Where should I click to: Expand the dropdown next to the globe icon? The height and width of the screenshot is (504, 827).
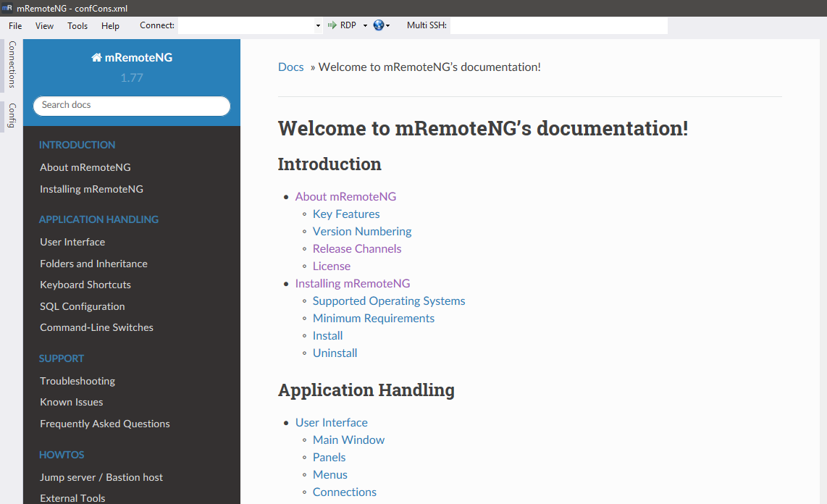coord(388,25)
